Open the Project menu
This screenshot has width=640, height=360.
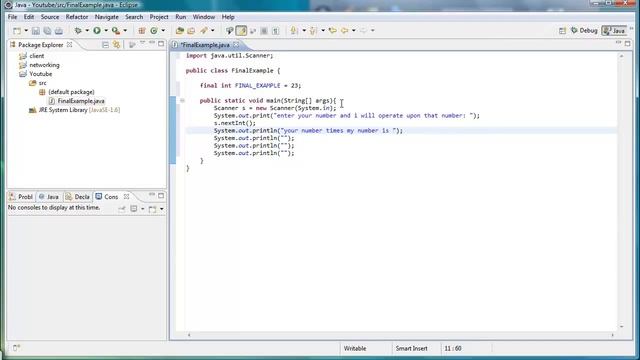(159, 17)
